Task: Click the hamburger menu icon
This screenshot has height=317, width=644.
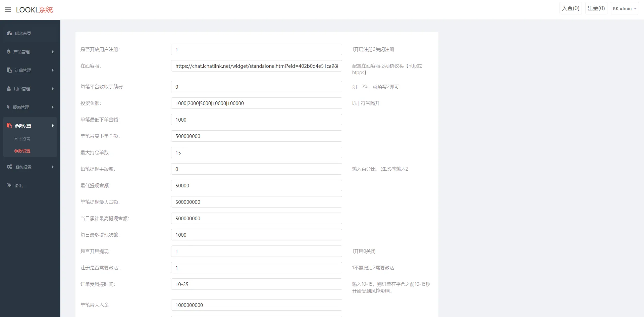Action: [x=8, y=10]
